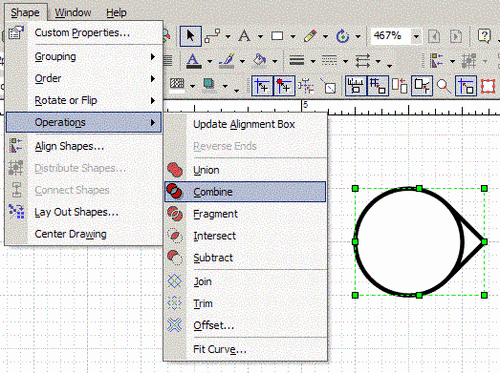
Task: Click the Line Pattern dashed icon
Action: pyautogui.click(x=329, y=61)
